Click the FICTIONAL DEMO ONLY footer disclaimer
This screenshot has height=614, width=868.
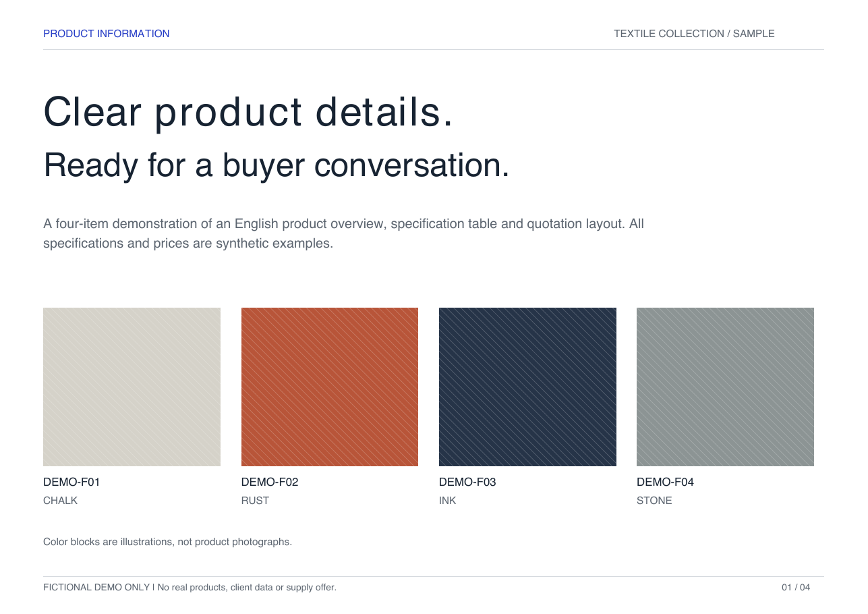pyautogui.click(x=190, y=588)
